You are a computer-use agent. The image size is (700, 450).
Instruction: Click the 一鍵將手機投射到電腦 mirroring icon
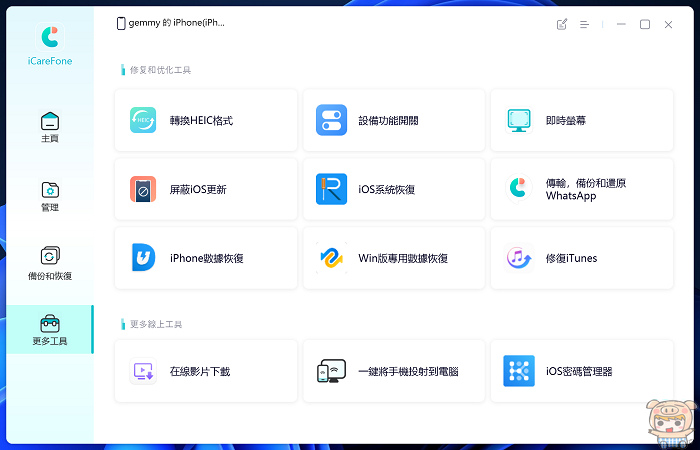[331, 371]
